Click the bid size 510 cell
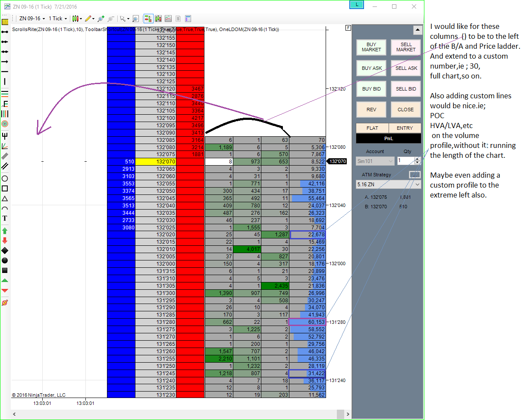This screenshot has height=420, width=521. 121,162
